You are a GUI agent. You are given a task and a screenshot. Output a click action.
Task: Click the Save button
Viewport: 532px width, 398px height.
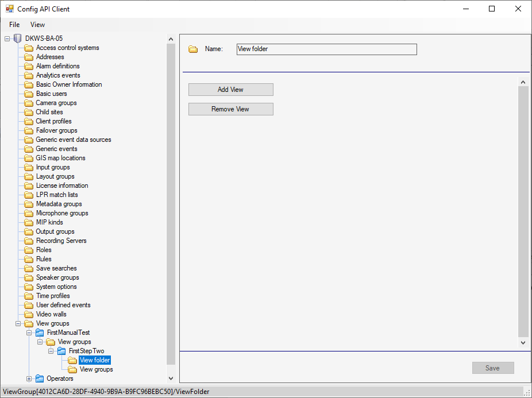click(492, 368)
